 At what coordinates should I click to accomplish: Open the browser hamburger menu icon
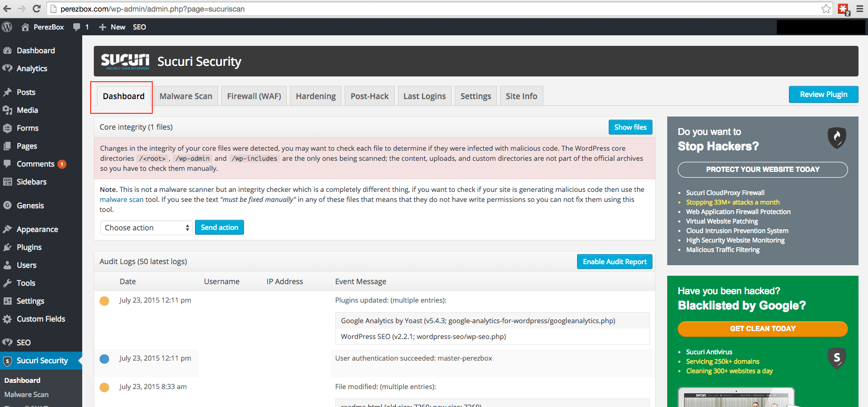coord(860,8)
